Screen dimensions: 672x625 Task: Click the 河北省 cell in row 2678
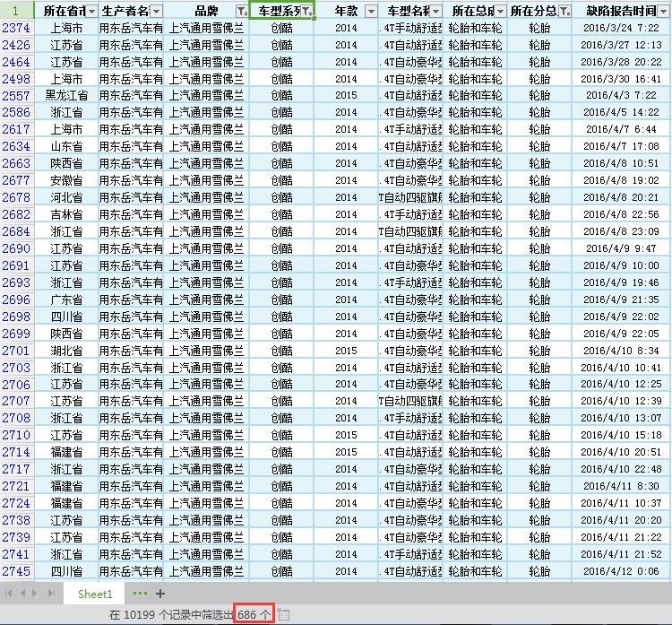(x=66, y=197)
